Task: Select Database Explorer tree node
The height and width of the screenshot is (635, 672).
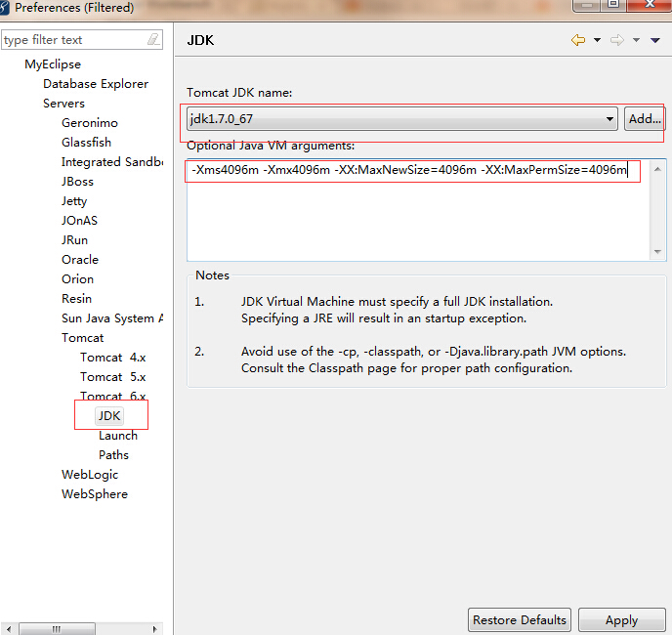Action: tap(96, 84)
